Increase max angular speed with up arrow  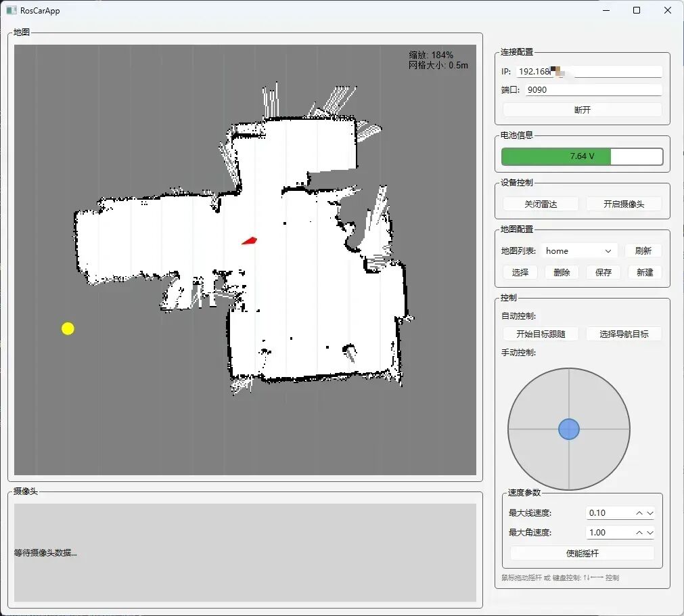(x=639, y=533)
